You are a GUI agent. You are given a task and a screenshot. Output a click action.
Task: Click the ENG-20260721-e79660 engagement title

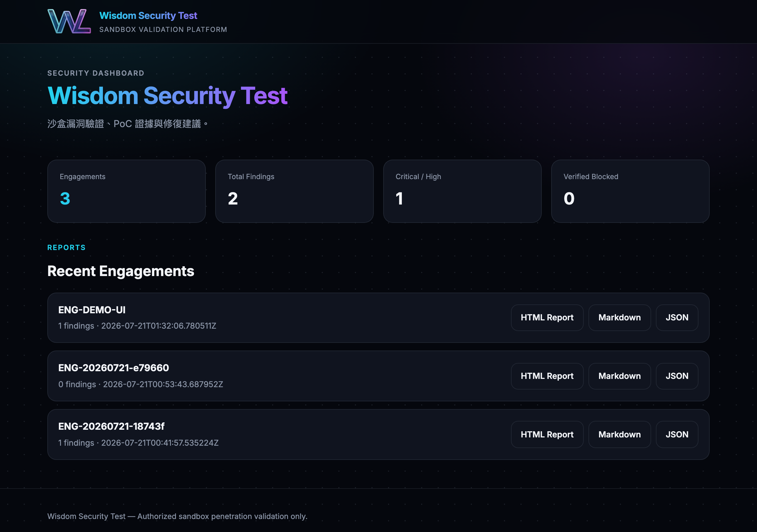click(x=114, y=368)
